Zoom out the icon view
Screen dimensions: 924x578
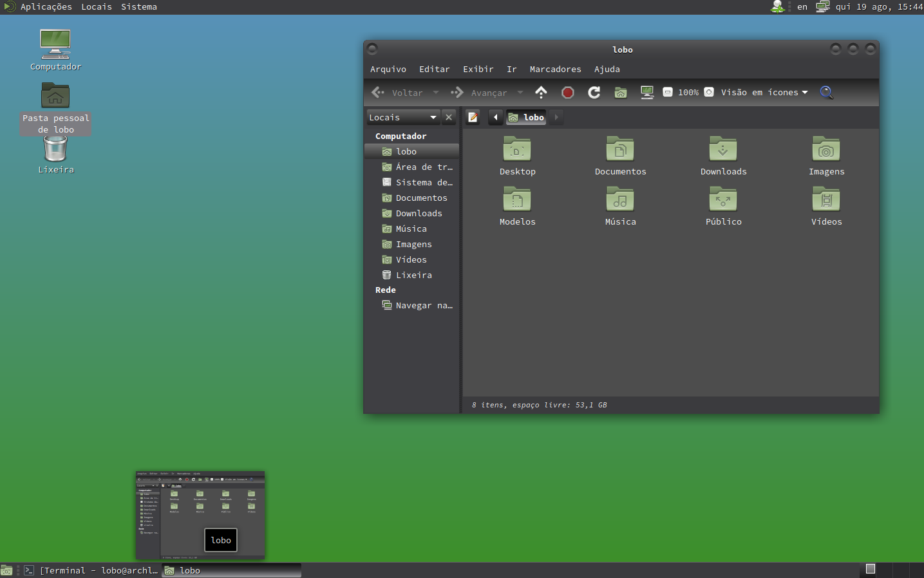click(668, 92)
